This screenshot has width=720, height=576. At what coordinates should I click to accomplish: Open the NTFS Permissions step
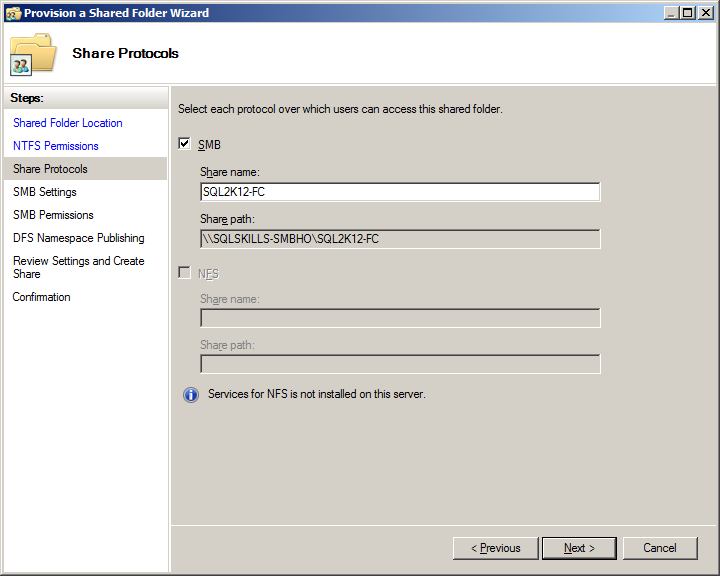[56, 146]
